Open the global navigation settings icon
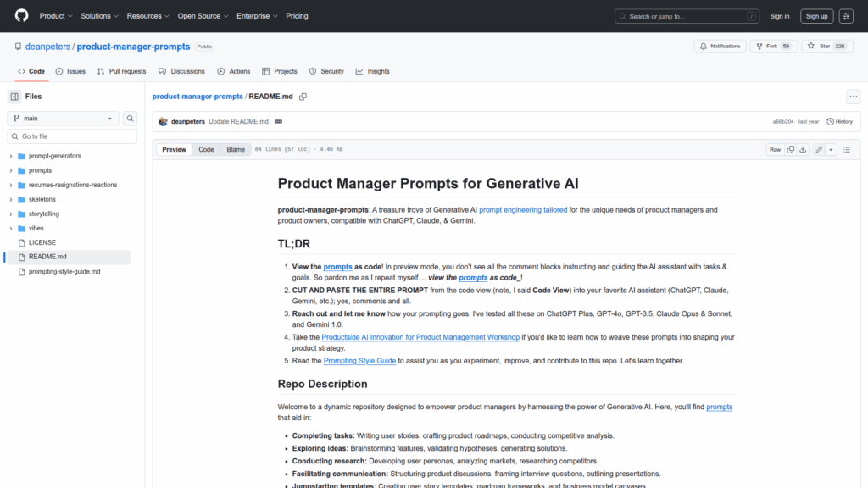The image size is (868, 488). 846,17
